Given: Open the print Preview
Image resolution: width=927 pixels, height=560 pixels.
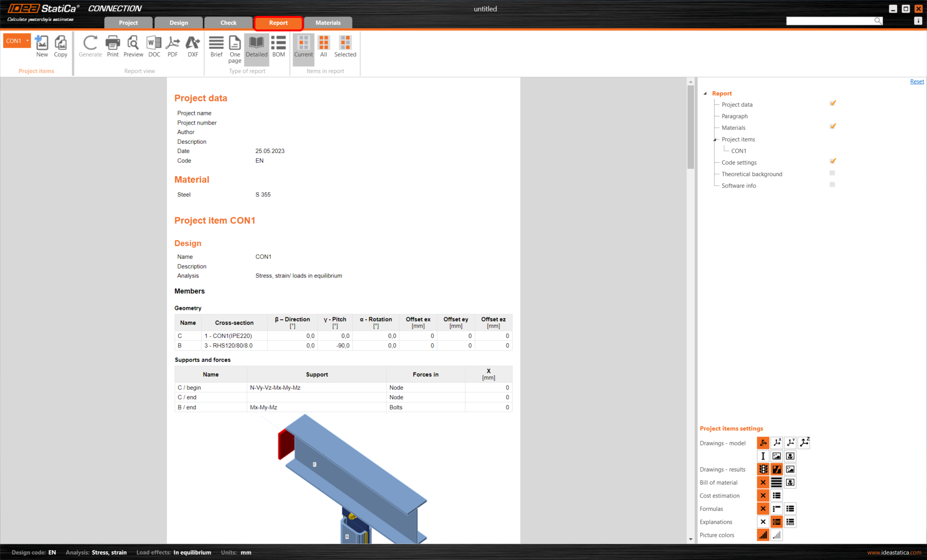Looking at the screenshot, I should point(133,46).
